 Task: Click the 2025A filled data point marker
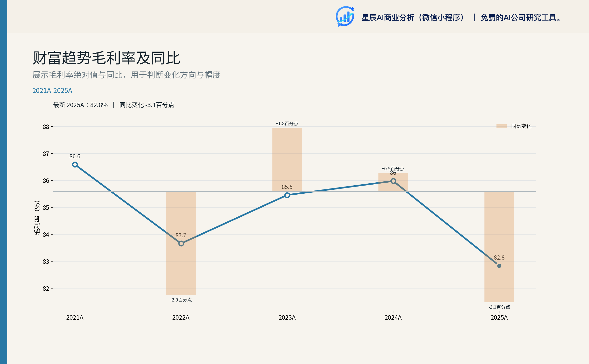tap(499, 266)
